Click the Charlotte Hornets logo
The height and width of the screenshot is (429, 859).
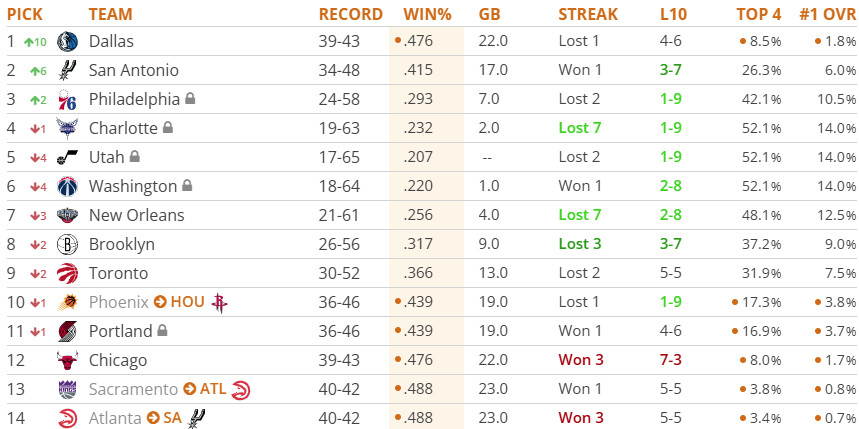tap(67, 128)
